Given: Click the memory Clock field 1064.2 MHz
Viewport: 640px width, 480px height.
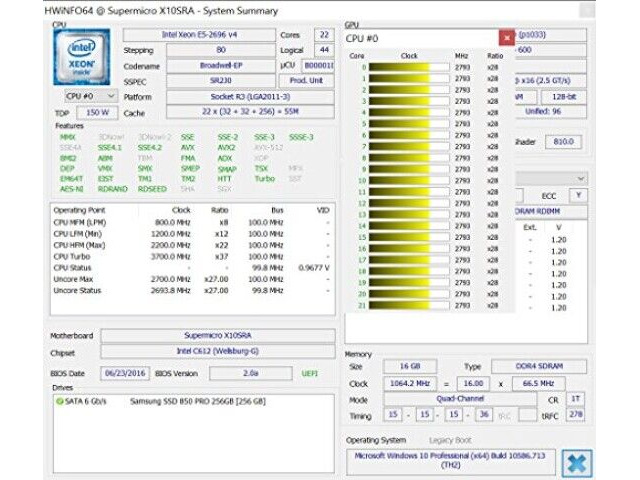Looking at the screenshot, I should pyautogui.click(x=410, y=383).
